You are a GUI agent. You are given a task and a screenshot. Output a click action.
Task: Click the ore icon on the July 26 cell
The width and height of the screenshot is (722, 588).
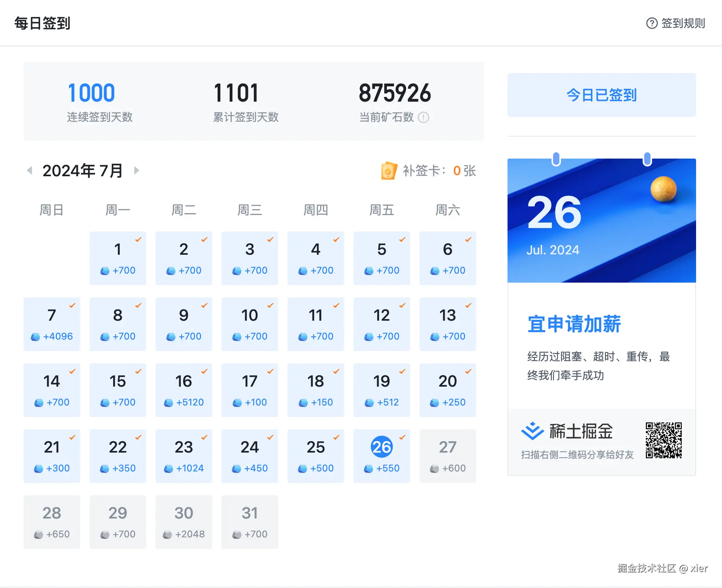click(x=368, y=468)
